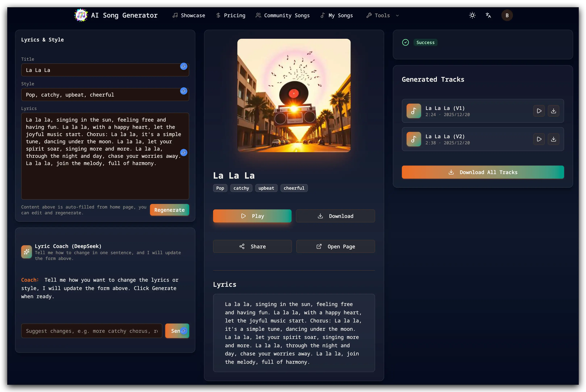Image resolution: width=586 pixels, height=392 pixels.
Task: Click the user avatar B in the header
Action: point(507,15)
